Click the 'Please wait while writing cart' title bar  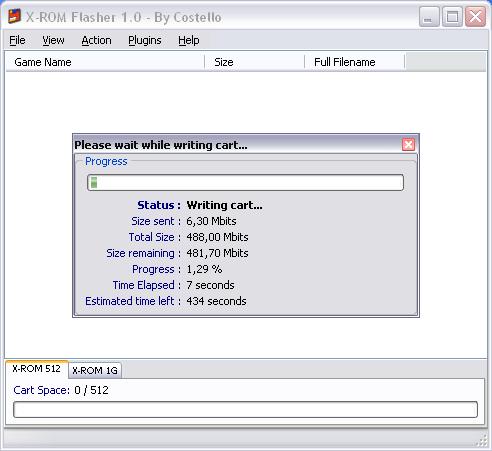point(237,145)
